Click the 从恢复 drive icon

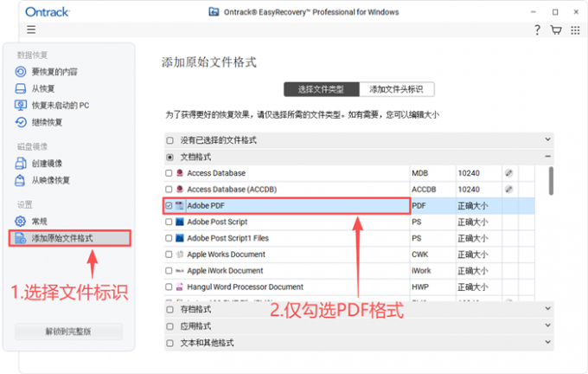[20, 88]
